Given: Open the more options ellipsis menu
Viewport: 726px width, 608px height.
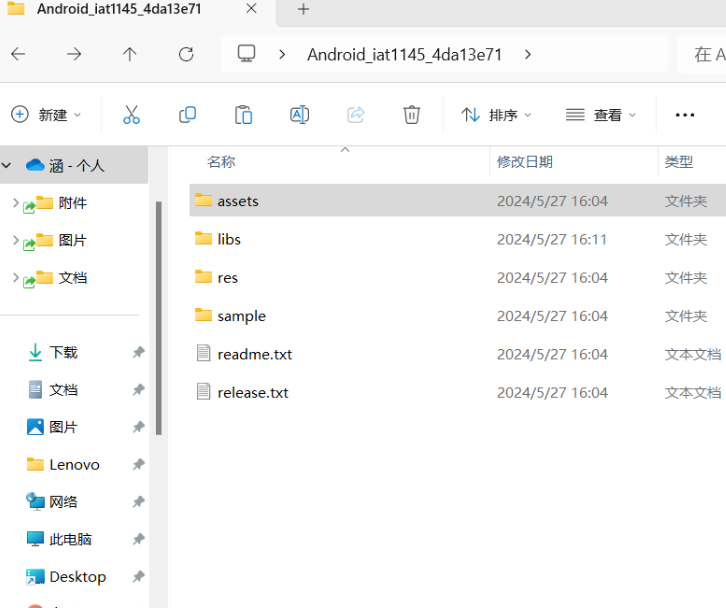Looking at the screenshot, I should tap(685, 115).
